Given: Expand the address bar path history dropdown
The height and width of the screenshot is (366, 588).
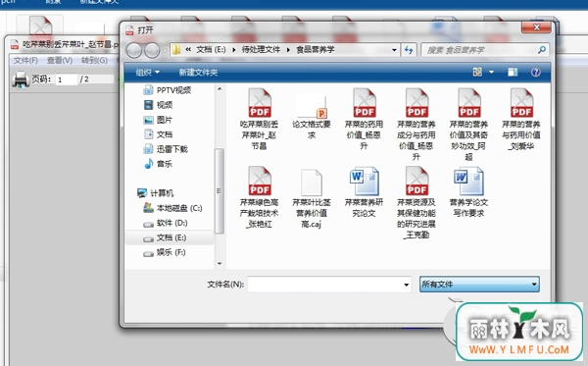Looking at the screenshot, I should pos(394,49).
